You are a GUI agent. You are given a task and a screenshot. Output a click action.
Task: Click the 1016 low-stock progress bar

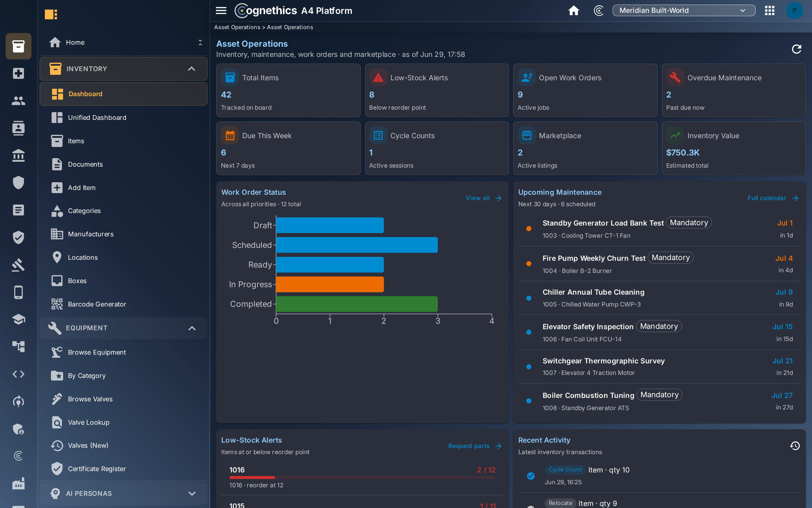(362, 478)
